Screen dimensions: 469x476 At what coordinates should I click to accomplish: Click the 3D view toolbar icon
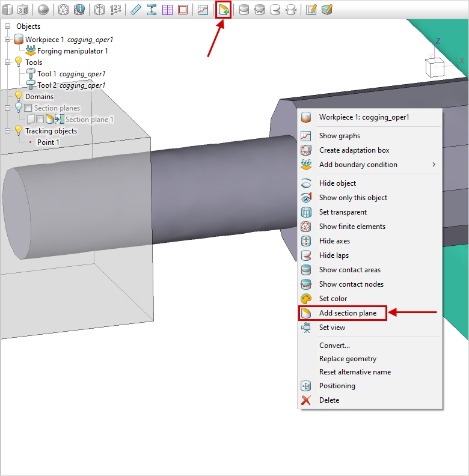(23, 10)
